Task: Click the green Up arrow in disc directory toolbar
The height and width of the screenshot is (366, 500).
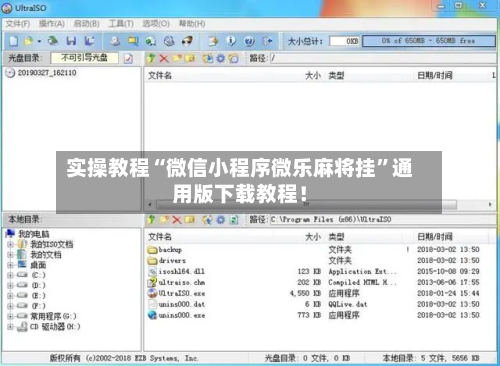Action: 151,58
